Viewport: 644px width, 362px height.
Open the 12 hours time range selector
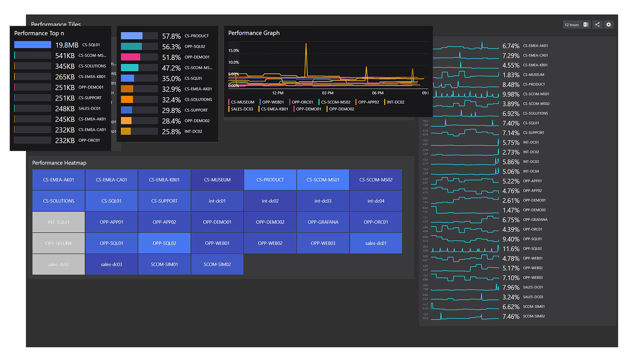pyautogui.click(x=572, y=24)
